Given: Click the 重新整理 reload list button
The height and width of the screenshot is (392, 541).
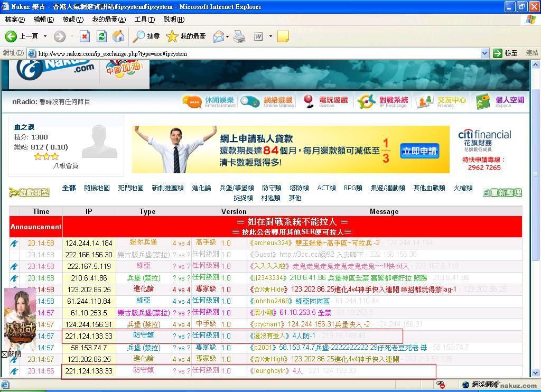Looking at the screenshot, I should pos(502,193).
